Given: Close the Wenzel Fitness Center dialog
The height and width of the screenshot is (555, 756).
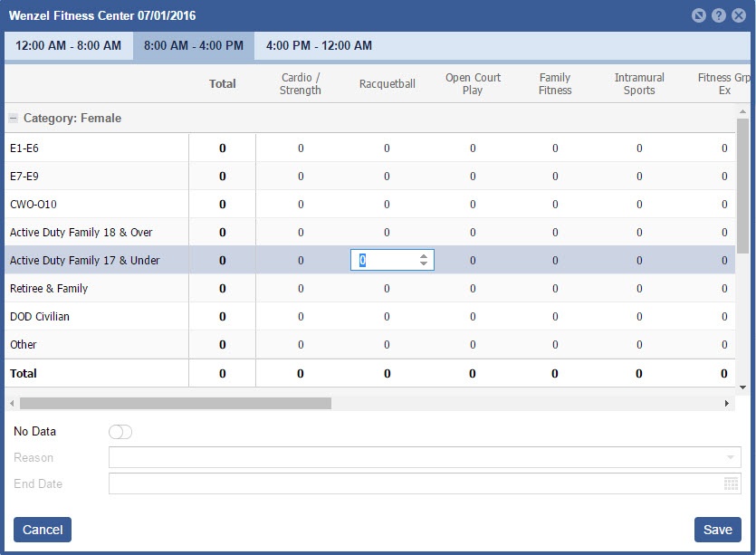Looking at the screenshot, I should [737, 16].
